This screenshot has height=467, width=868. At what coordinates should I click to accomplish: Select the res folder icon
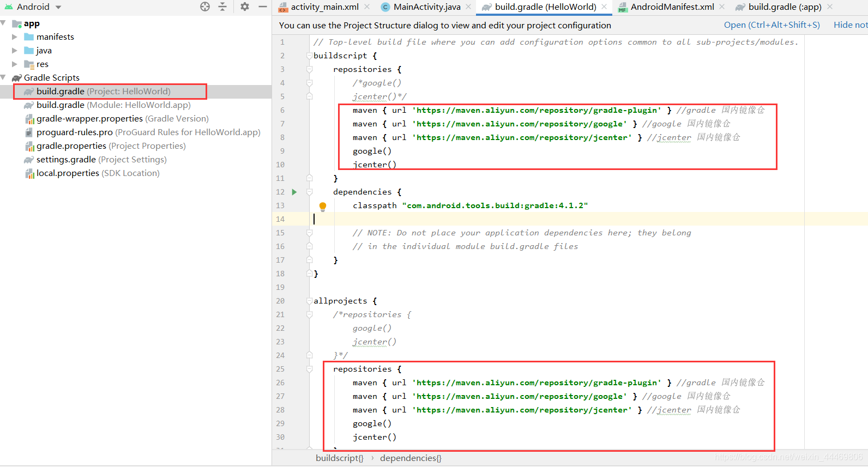pyautogui.click(x=29, y=64)
